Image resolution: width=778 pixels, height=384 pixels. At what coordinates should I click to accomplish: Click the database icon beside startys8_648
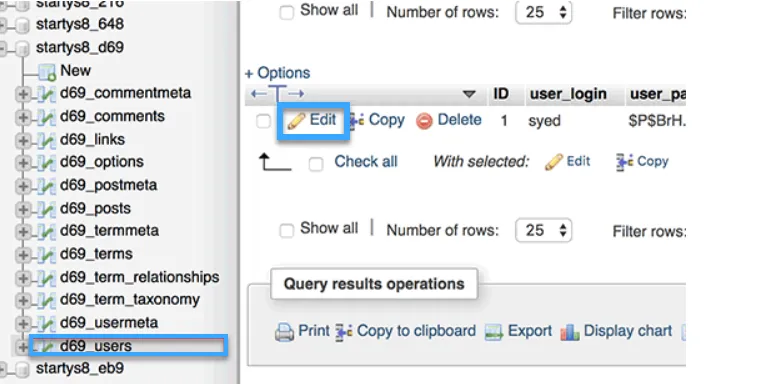(x=22, y=25)
